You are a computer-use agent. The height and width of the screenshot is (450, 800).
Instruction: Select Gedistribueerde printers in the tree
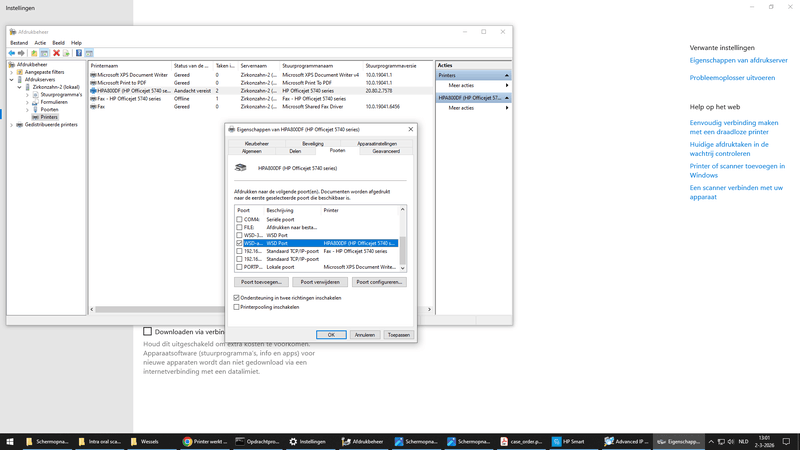(51, 124)
